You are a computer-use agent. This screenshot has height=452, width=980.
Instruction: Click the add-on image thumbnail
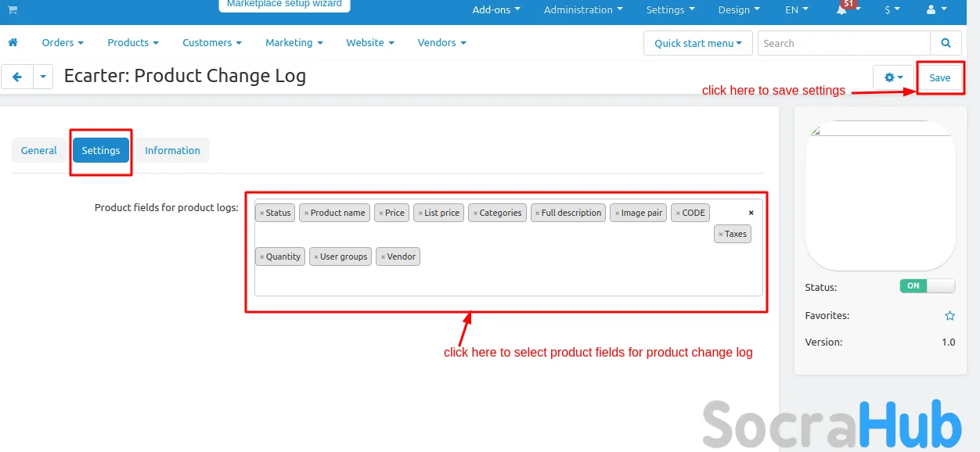point(881,196)
